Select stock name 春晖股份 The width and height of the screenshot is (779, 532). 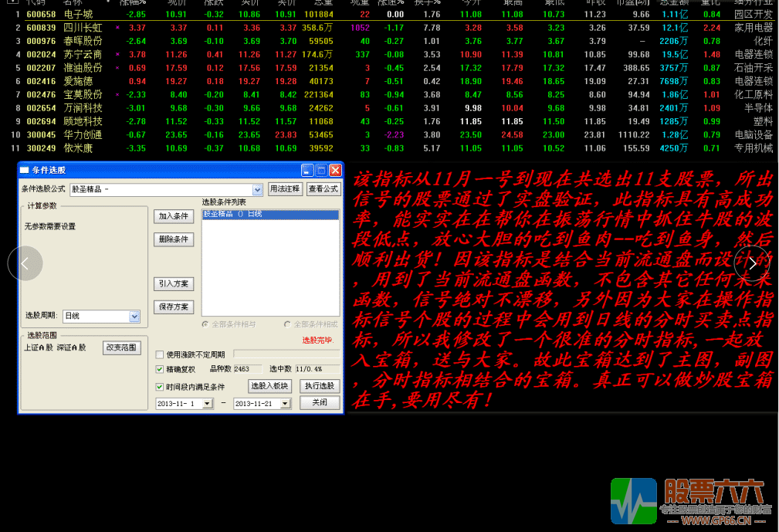click(x=83, y=41)
